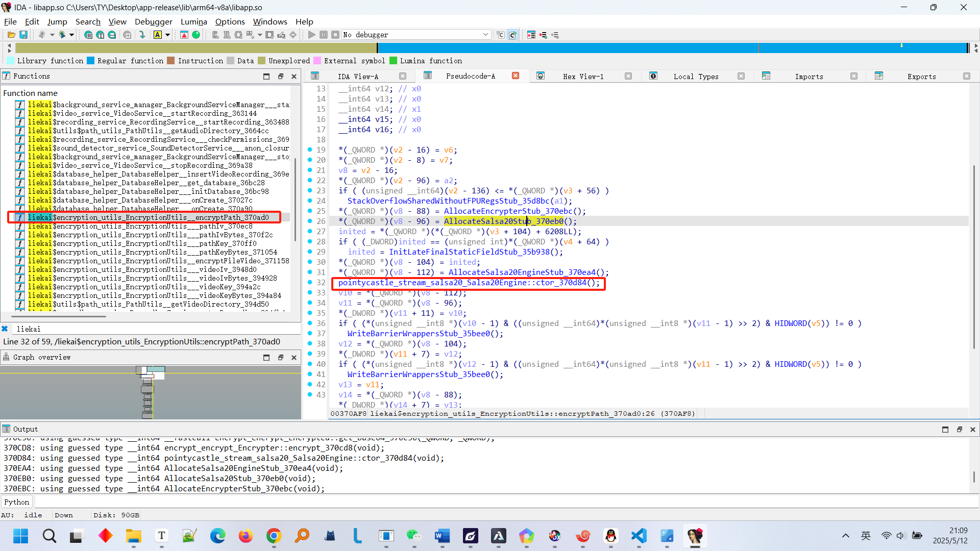Float the Functions panel

[x=280, y=76]
